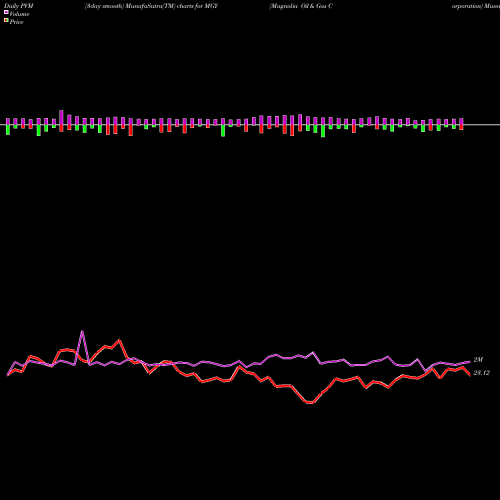Screen dimensions: 500x500
Task: Click the Magnolia Oil & Gas company title
Action: 301,6
